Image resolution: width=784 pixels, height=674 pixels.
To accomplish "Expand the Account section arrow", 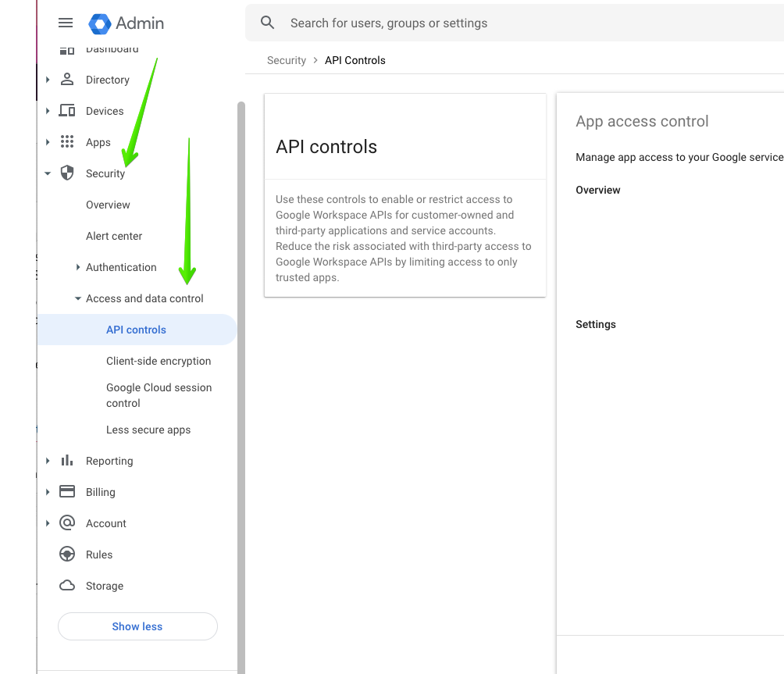I will 48,523.
